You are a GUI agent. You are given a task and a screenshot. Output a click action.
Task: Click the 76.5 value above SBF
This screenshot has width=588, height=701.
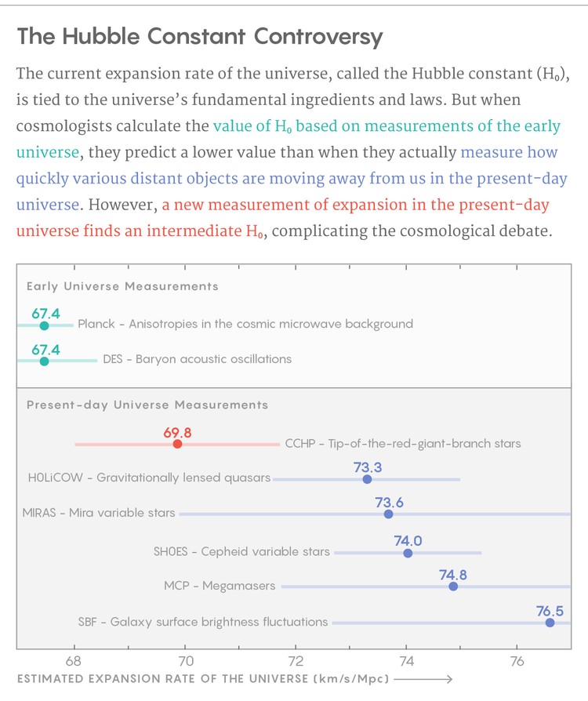point(550,612)
